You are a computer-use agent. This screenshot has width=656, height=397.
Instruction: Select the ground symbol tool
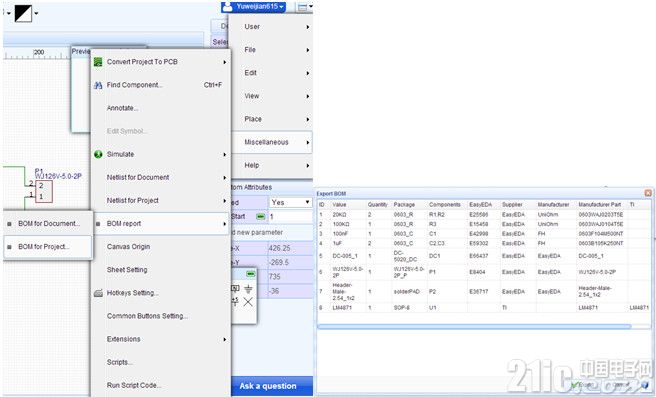tap(248, 289)
